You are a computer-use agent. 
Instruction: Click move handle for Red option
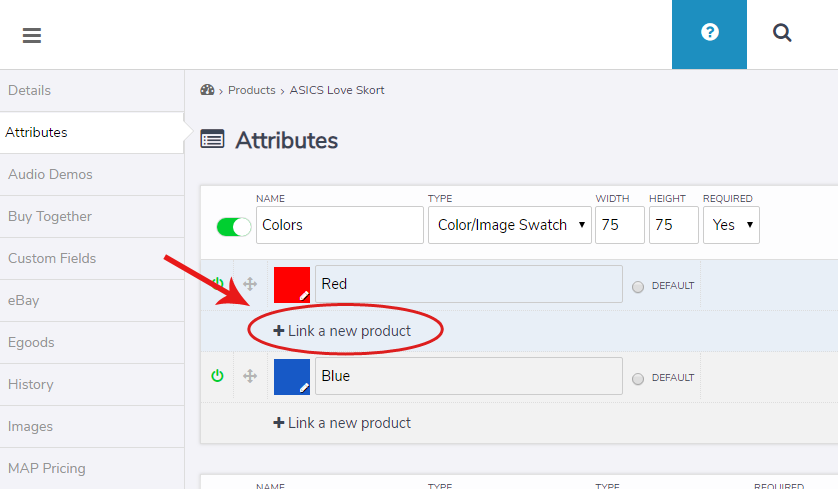(250, 284)
